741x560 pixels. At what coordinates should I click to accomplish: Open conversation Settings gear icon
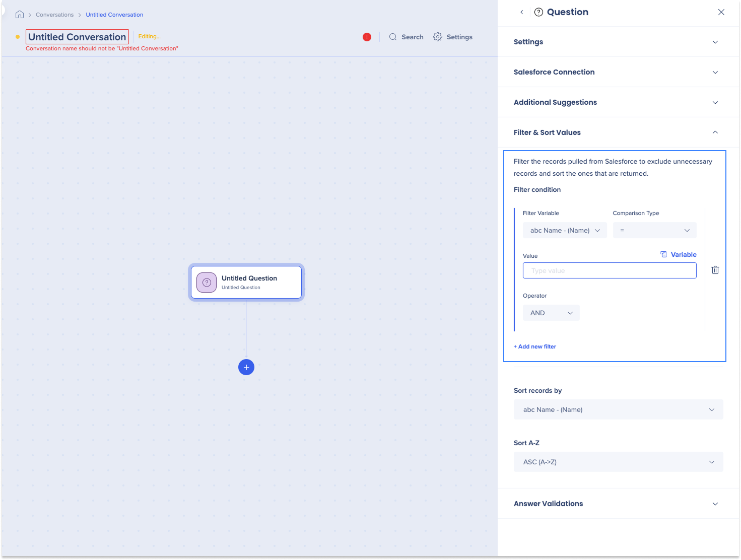click(x=438, y=37)
